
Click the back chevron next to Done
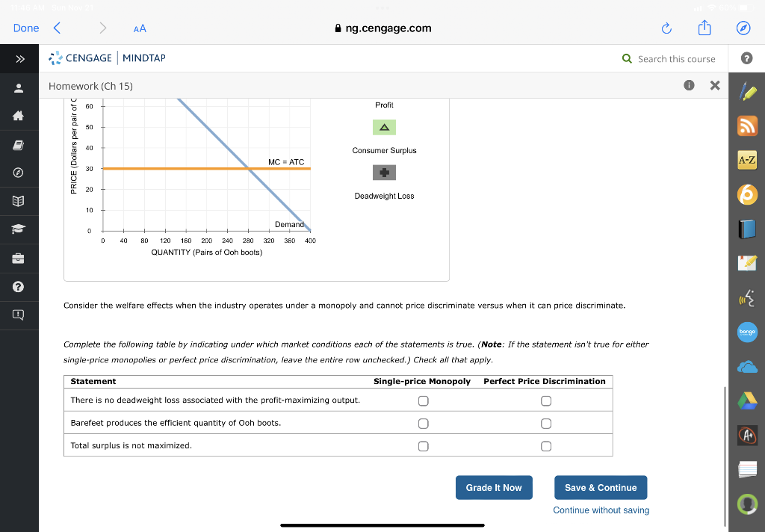point(57,27)
